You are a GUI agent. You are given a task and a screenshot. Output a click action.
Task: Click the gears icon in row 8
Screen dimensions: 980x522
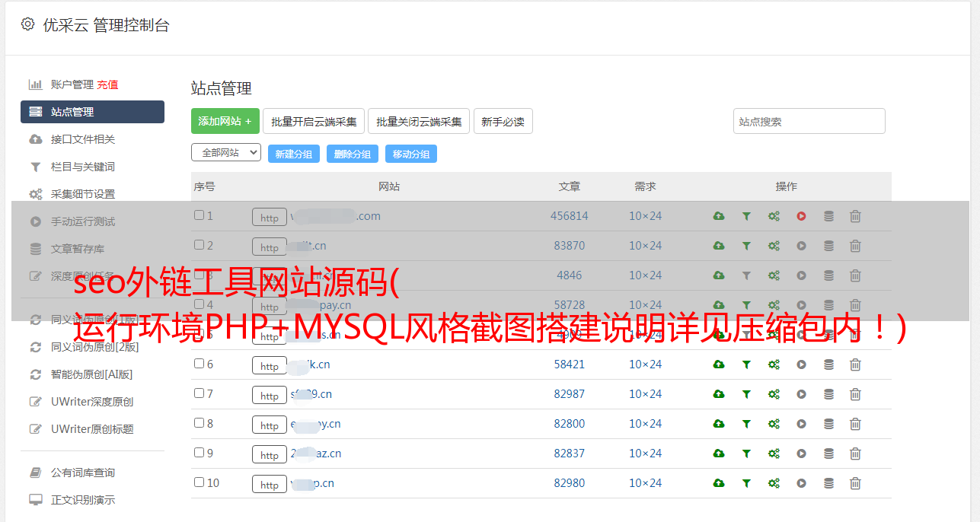coord(774,424)
